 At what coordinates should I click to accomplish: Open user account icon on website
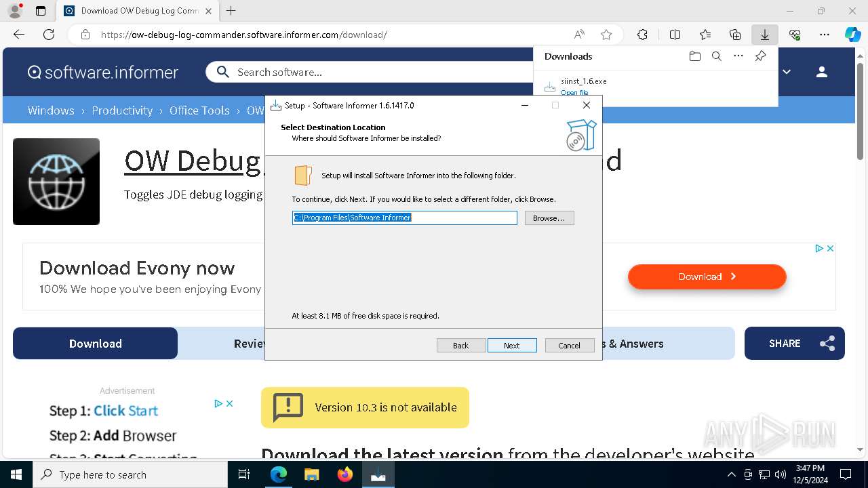[x=822, y=72]
